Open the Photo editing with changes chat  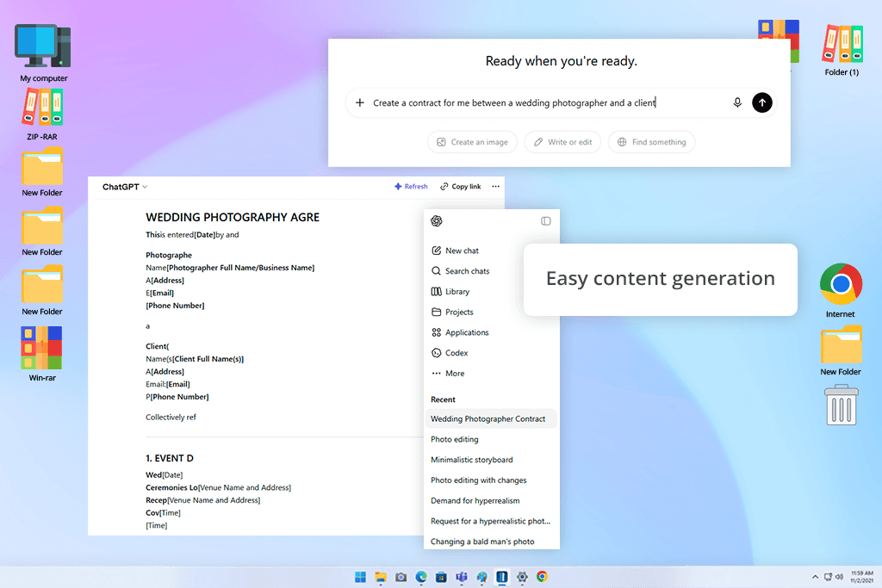pos(479,480)
